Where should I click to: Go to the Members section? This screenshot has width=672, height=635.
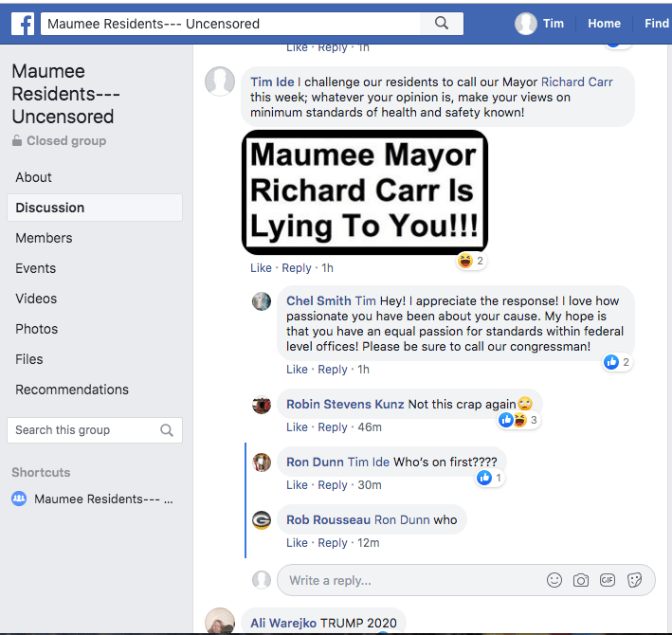[44, 238]
